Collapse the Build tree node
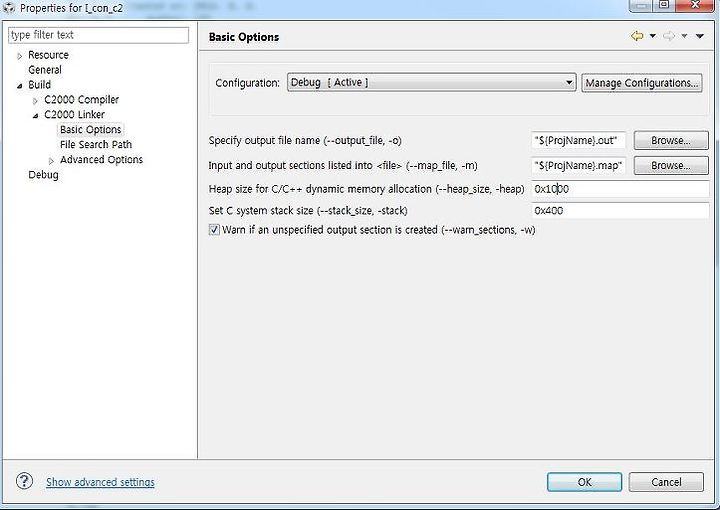Screen dimensions: 720x510 (x=19, y=86)
